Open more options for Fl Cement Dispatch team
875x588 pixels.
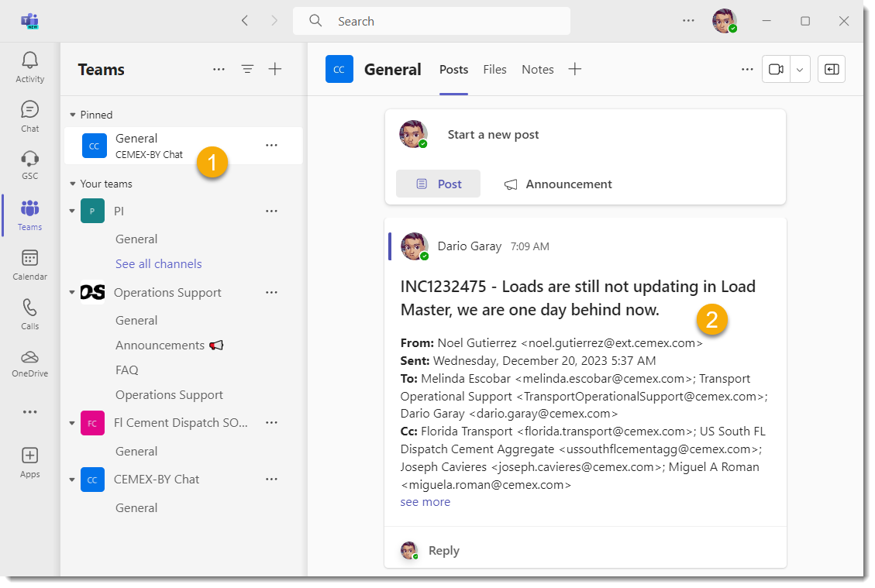pos(271,422)
